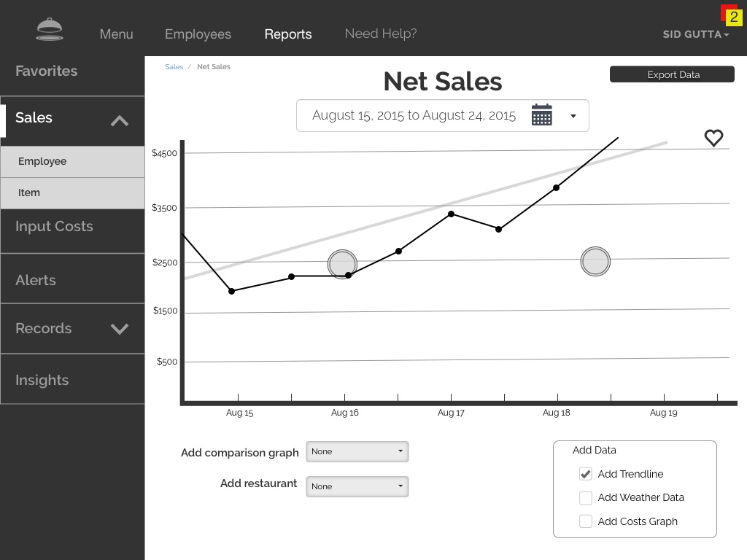747x560 pixels.
Task: Favorite this report with the heart icon
Action: tap(713, 138)
